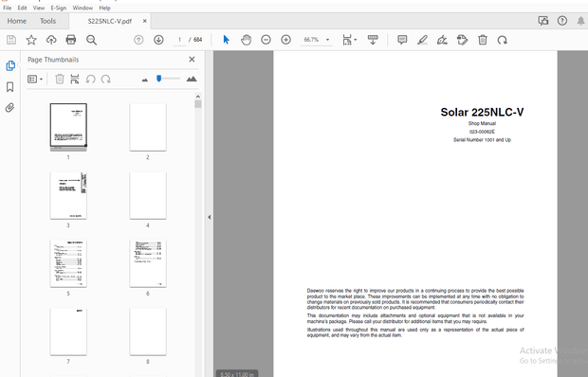588x377 pixels.
Task: Click the stamp tool icon
Action: (463, 40)
